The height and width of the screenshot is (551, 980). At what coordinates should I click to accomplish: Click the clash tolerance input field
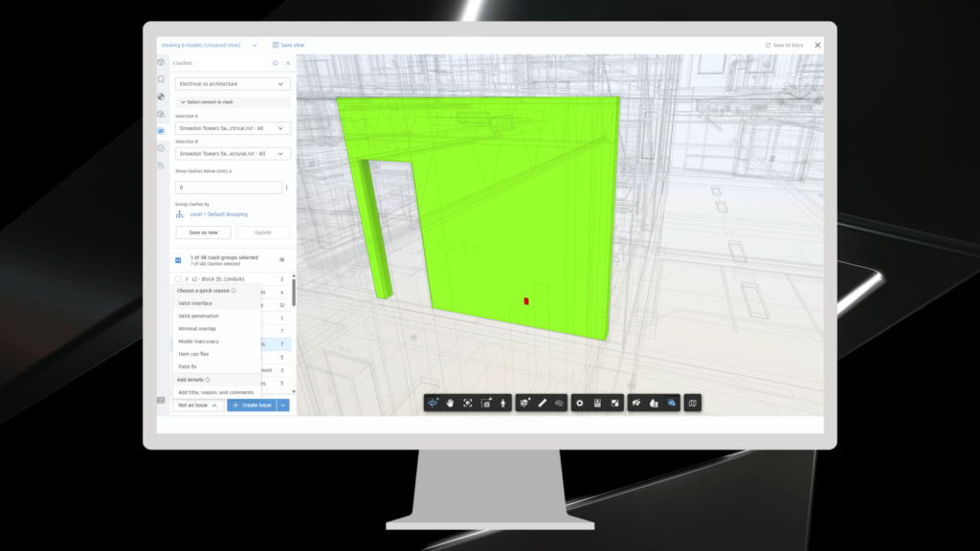pyautogui.click(x=228, y=187)
